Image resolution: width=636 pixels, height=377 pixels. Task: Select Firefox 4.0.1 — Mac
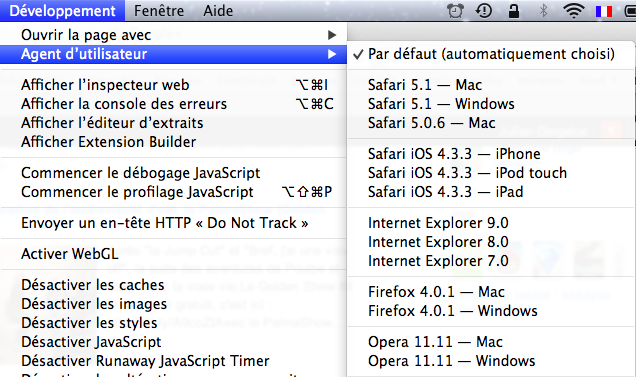(491, 292)
